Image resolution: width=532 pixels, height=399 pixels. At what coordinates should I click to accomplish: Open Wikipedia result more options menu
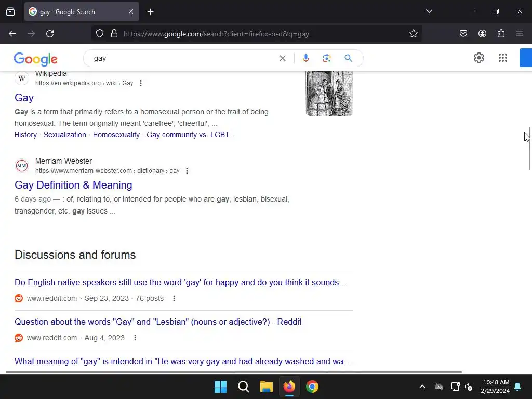point(141,83)
